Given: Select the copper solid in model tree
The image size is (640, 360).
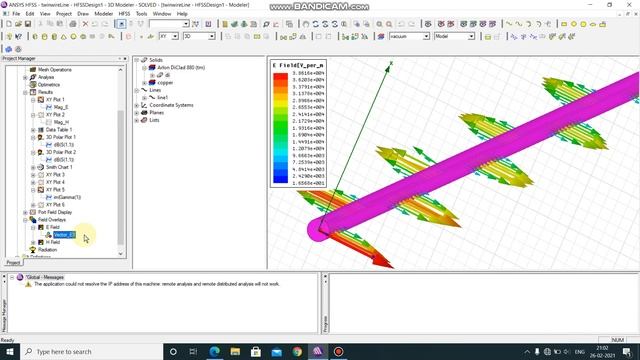Looking at the screenshot, I should [165, 82].
